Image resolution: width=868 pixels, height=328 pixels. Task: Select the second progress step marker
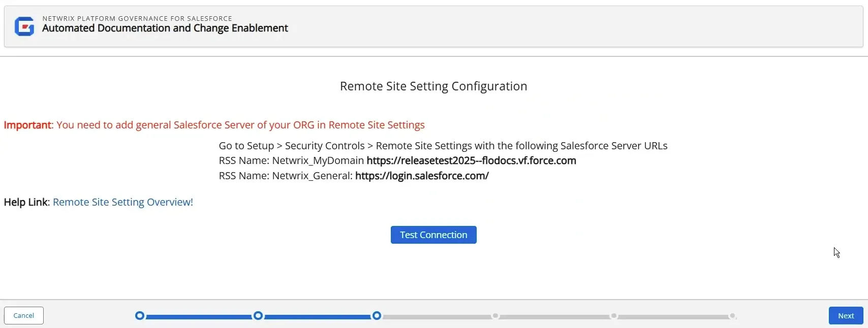tap(258, 316)
